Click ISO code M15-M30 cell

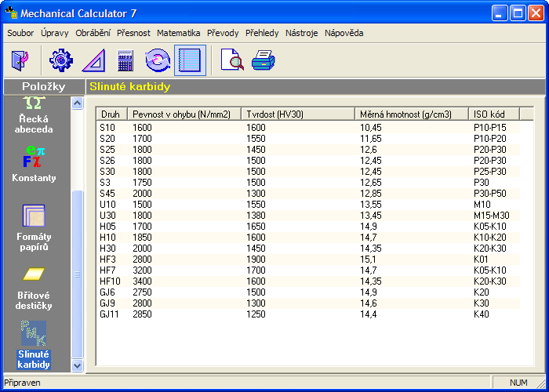tap(491, 216)
